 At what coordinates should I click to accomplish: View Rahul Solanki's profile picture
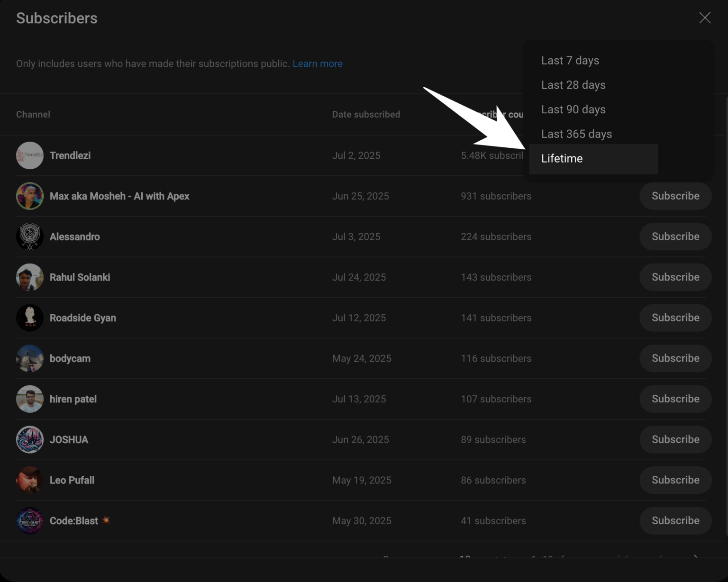point(29,277)
